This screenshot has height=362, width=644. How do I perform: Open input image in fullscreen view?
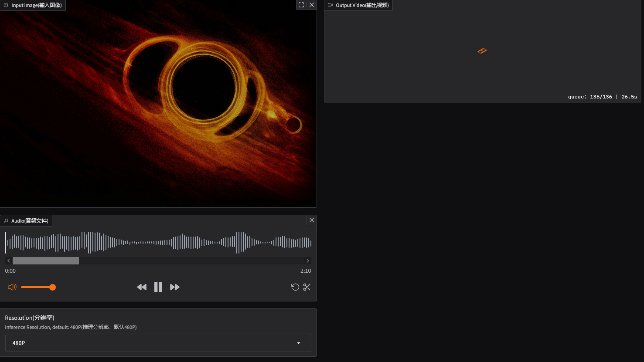point(301,5)
